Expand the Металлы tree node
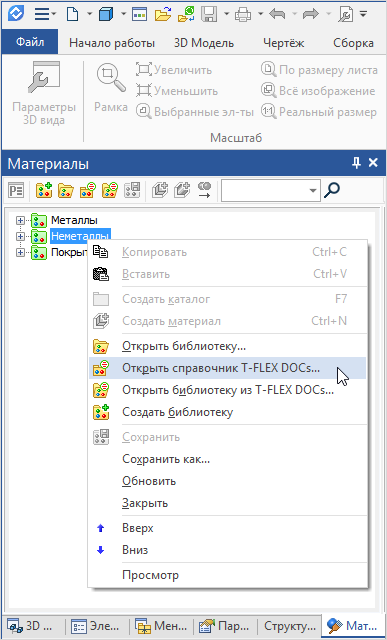Screen dimensions: 387x640 20,221
